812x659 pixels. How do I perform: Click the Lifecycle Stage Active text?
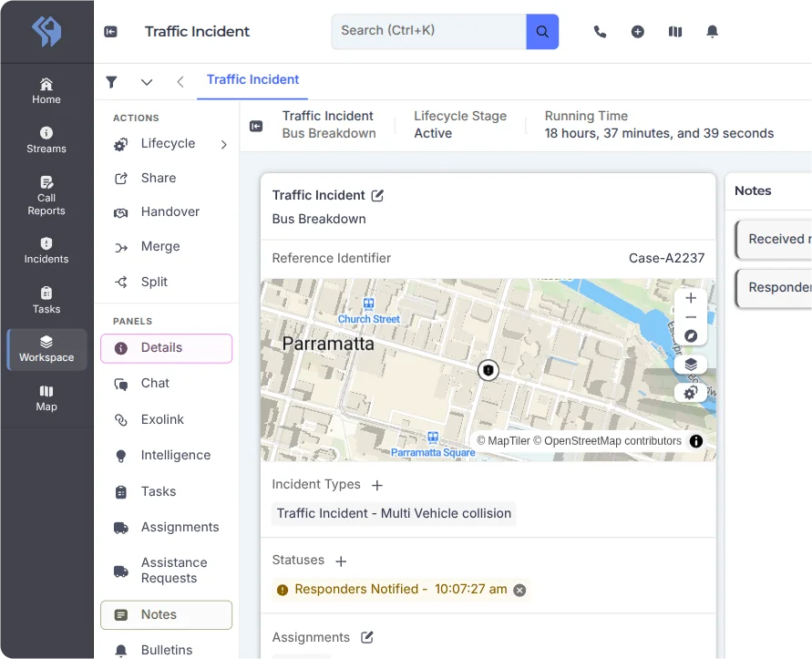tap(433, 134)
